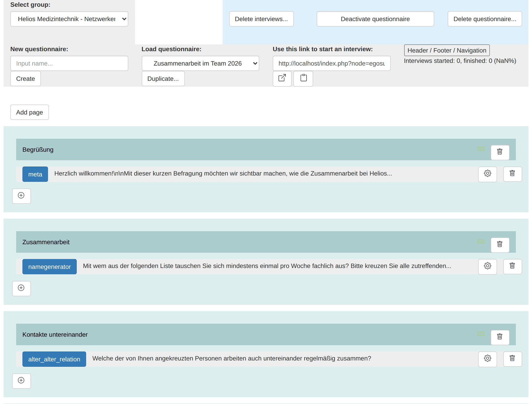Screen dimensions: 532x404
Task: Click the Add page button
Action: tap(30, 112)
